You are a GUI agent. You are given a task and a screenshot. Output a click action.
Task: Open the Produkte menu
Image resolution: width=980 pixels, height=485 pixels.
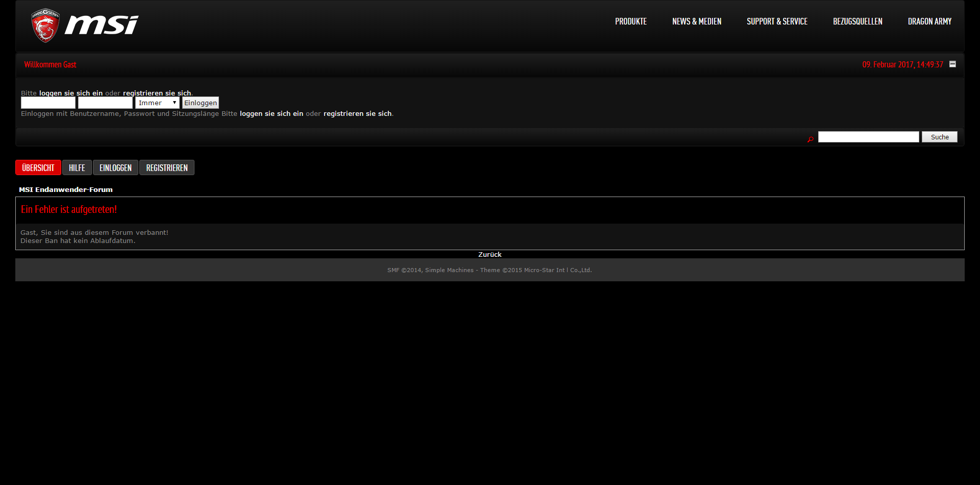coord(631,21)
